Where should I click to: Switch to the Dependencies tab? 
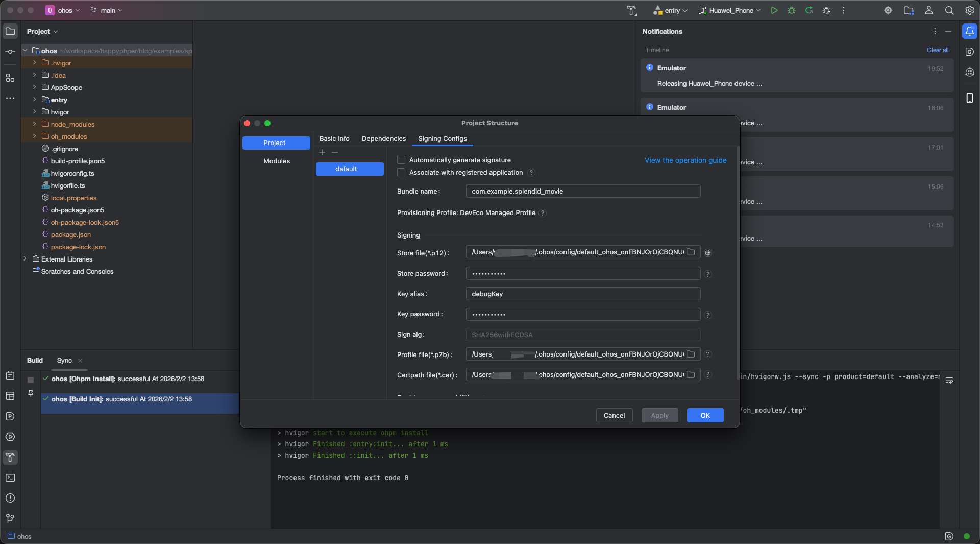pos(383,138)
